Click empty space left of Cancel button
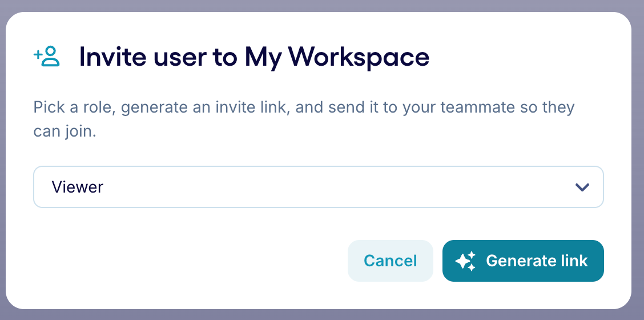Screen dimensions: 644x320 click(188, 261)
